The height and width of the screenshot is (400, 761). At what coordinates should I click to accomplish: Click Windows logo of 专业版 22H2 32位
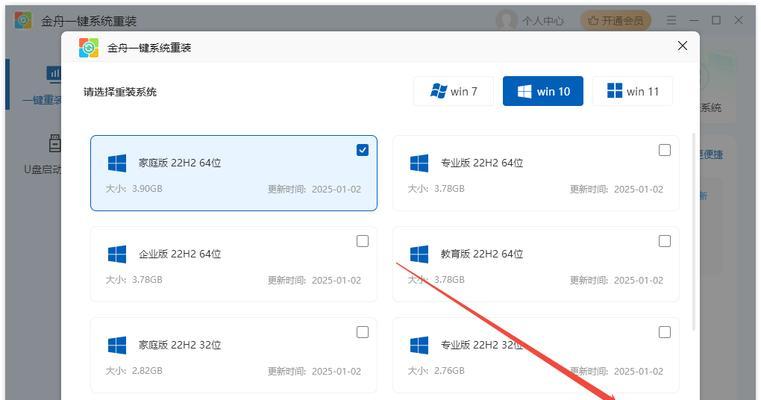419,346
